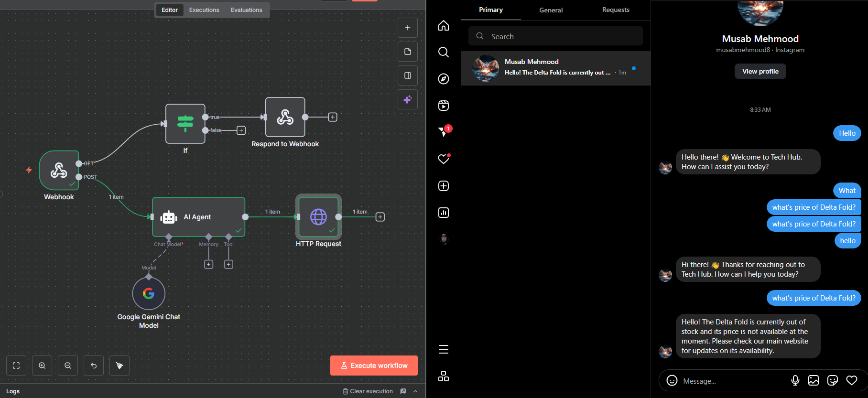Toggle the canvas side panel button
The height and width of the screenshot is (398, 868).
click(x=408, y=75)
